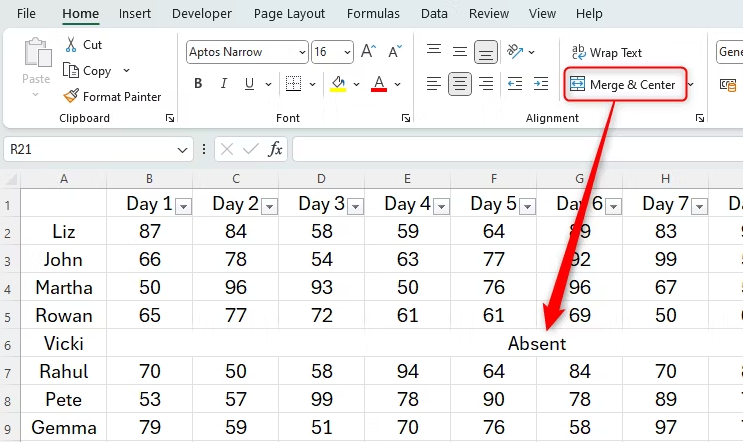Click the Insert Function fx icon
Viewport: 743px width, 442px height.
pyautogui.click(x=275, y=150)
